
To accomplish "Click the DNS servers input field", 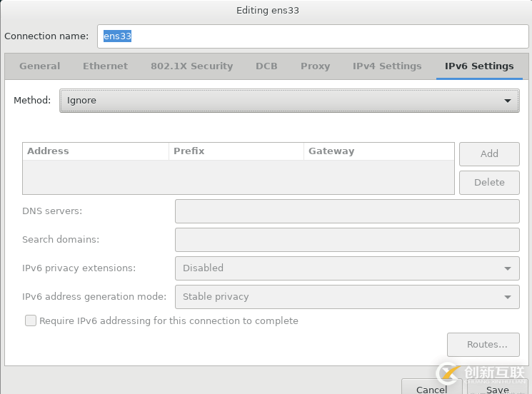I will coord(347,211).
